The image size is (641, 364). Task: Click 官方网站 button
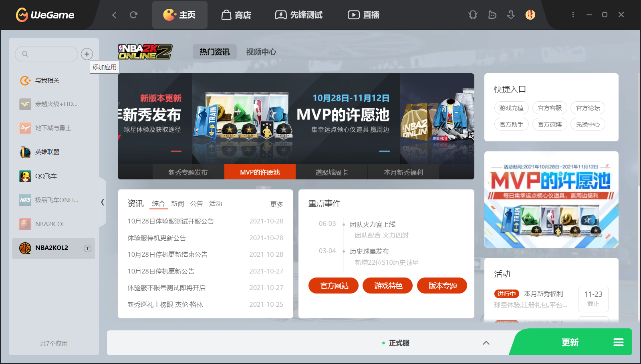(333, 286)
